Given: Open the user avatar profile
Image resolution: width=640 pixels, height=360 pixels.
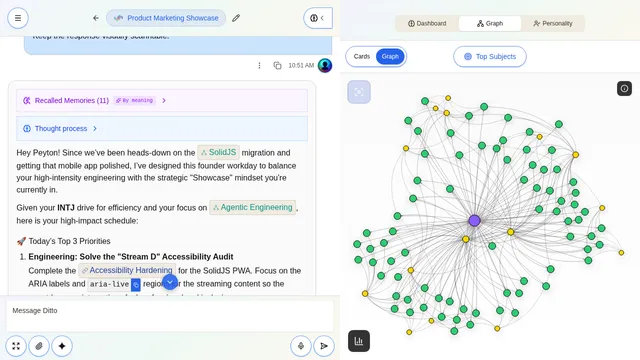Looking at the screenshot, I should pos(325,65).
